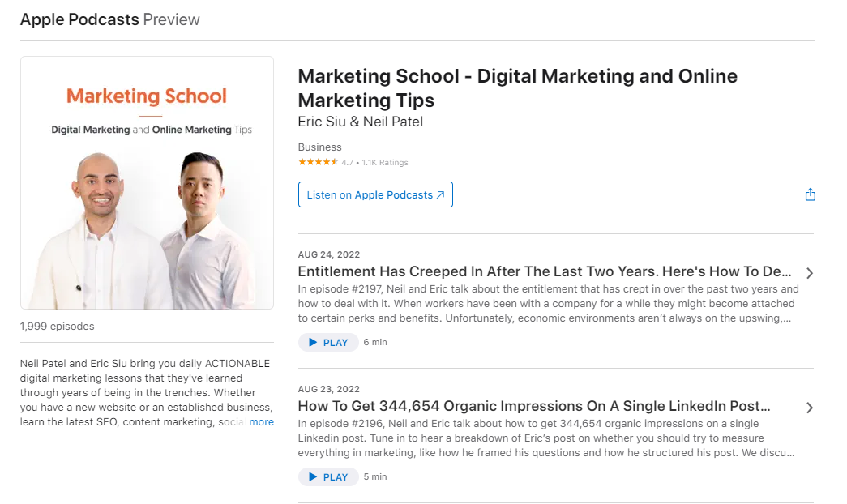
Task: Click the 1,999 episodes count
Action: pyautogui.click(x=58, y=327)
